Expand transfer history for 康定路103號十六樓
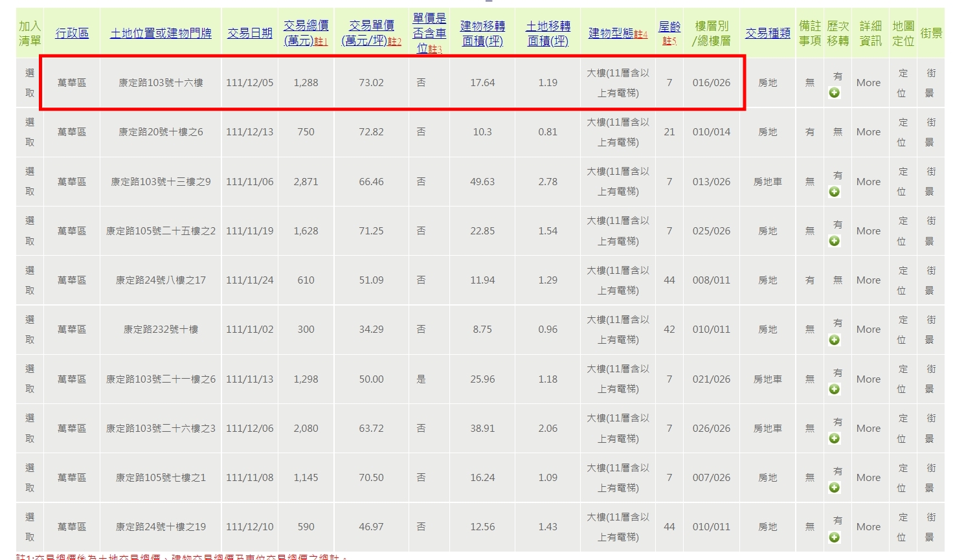This screenshot has height=560, width=977. pyautogui.click(x=835, y=93)
